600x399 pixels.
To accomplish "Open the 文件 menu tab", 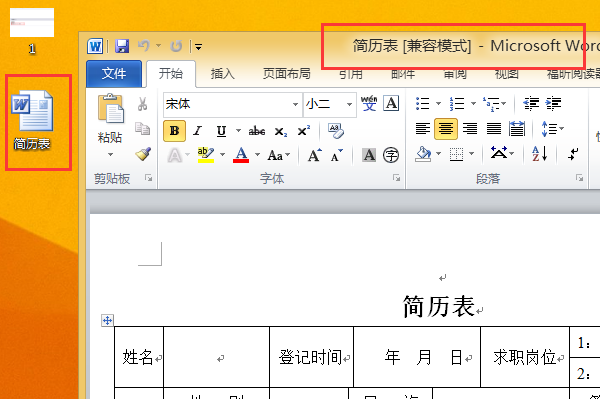I will coord(114,73).
